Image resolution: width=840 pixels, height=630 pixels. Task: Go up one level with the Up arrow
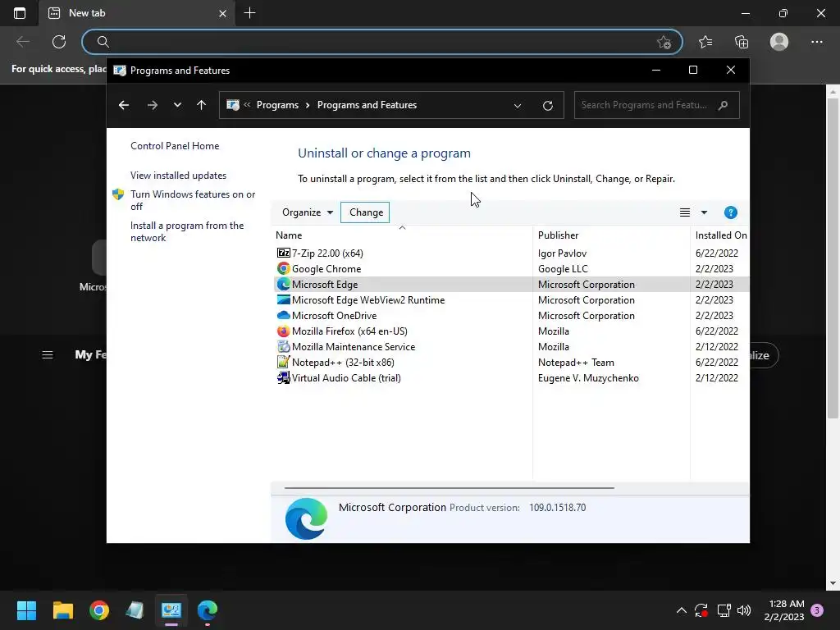202,105
